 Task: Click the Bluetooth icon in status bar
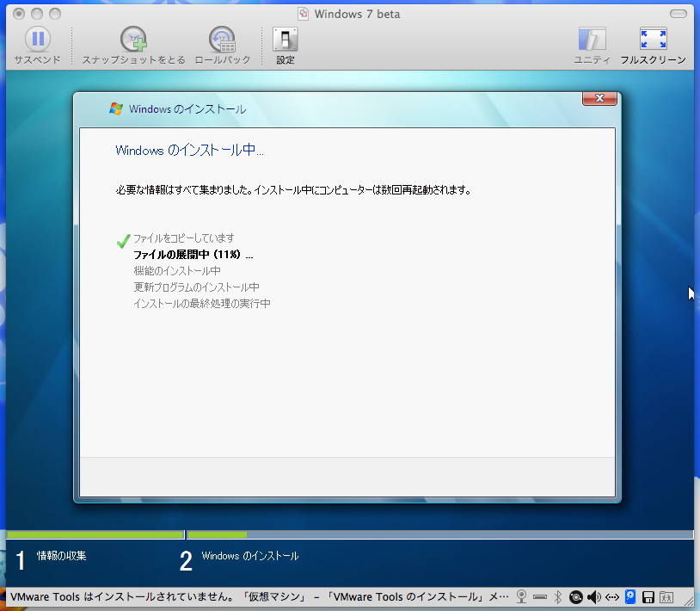point(557,596)
